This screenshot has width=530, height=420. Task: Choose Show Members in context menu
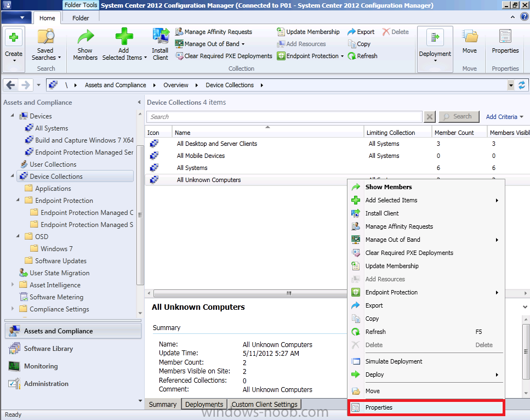[426, 187]
